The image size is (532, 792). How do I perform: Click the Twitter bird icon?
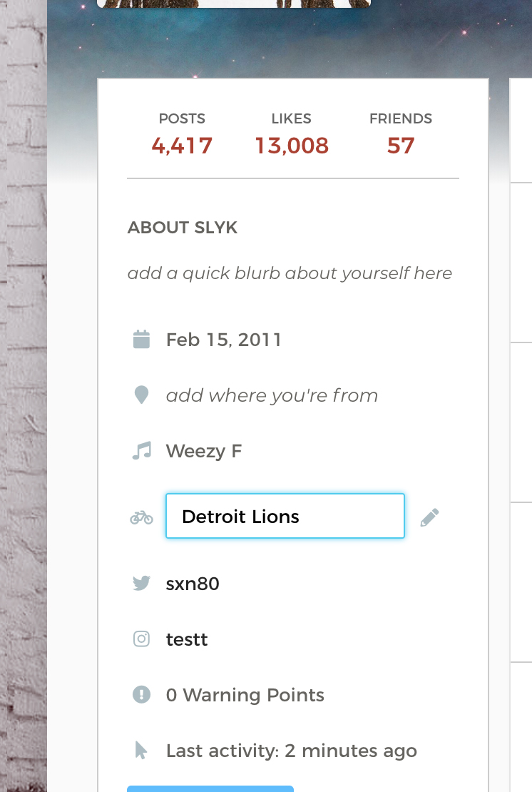[x=141, y=584]
